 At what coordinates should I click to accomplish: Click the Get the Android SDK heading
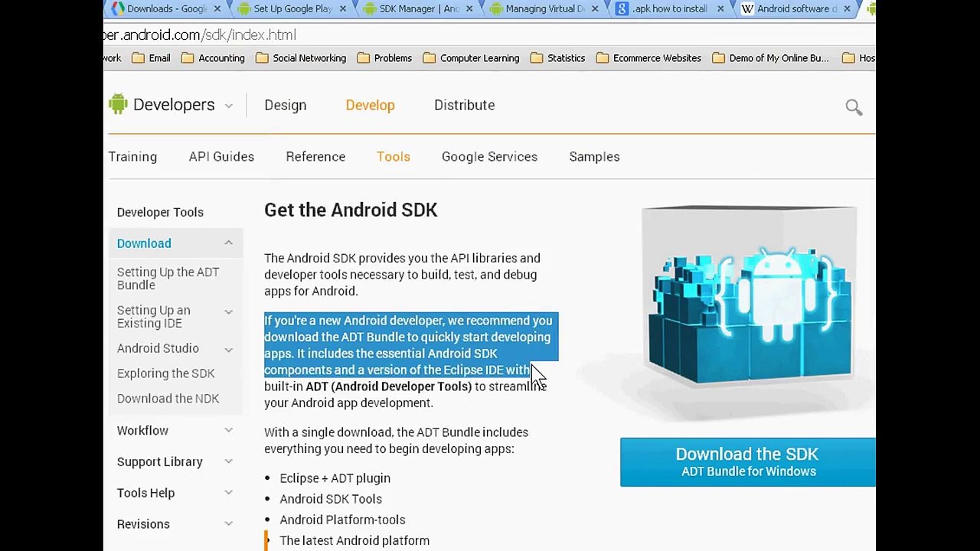pyautogui.click(x=351, y=210)
